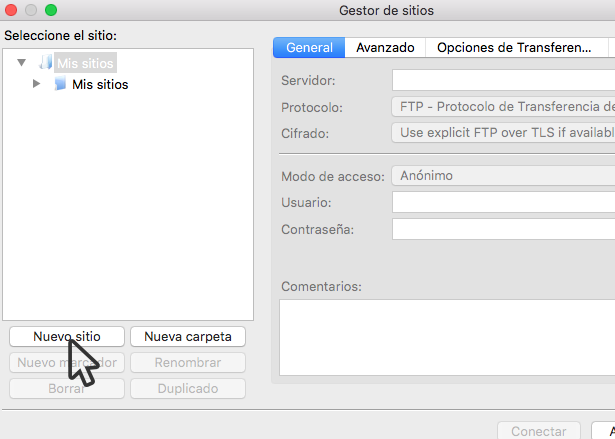The height and width of the screenshot is (439, 615).
Task: Create a folder with Nueva carpeta
Action: (188, 336)
